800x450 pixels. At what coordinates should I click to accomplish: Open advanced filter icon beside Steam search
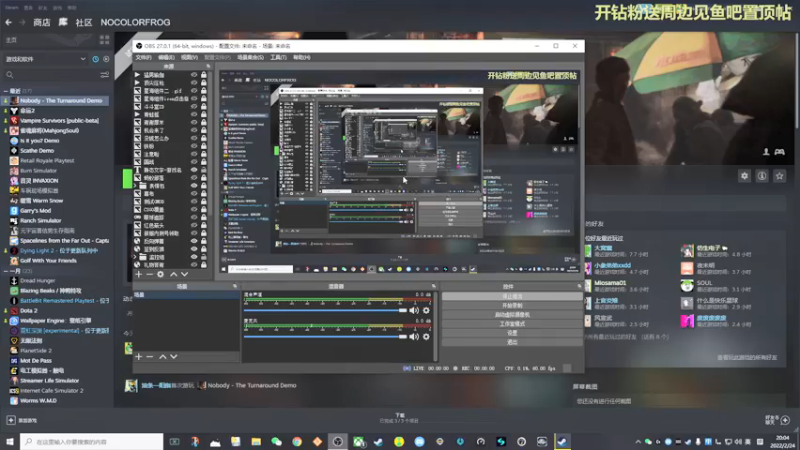pyautogui.click(x=105, y=75)
